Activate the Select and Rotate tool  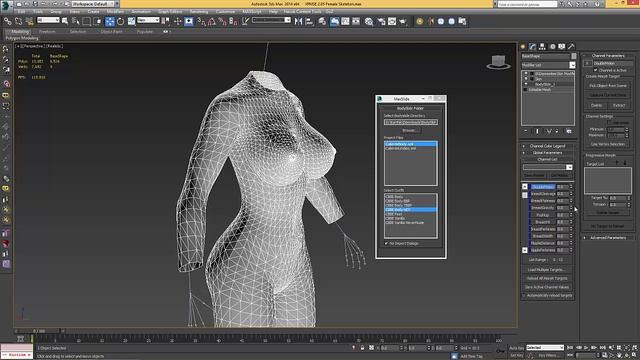[120, 21]
